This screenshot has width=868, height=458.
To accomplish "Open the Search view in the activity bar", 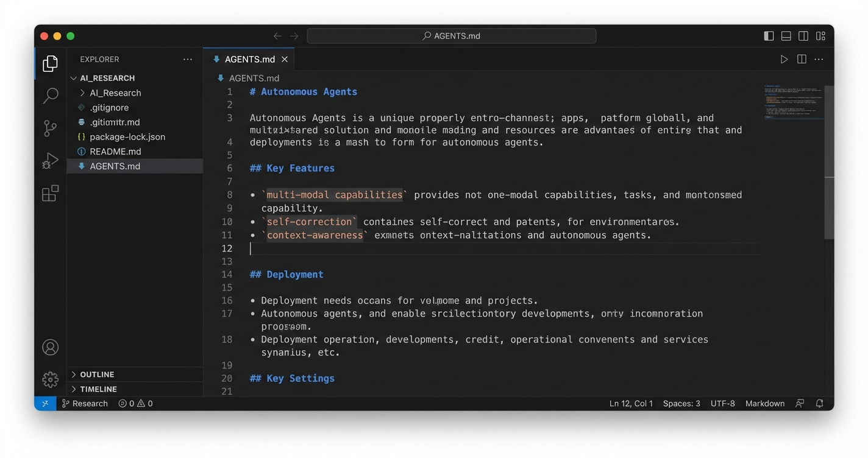I will [x=50, y=96].
